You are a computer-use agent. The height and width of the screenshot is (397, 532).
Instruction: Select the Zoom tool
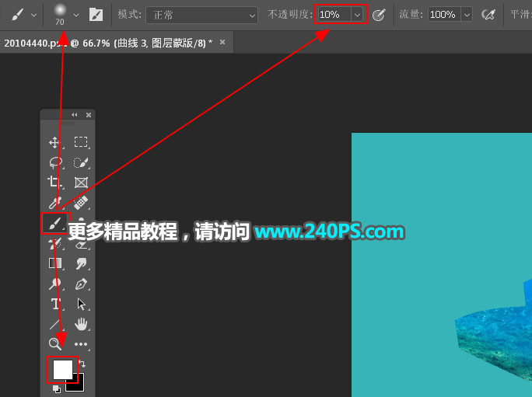click(54, 343)
